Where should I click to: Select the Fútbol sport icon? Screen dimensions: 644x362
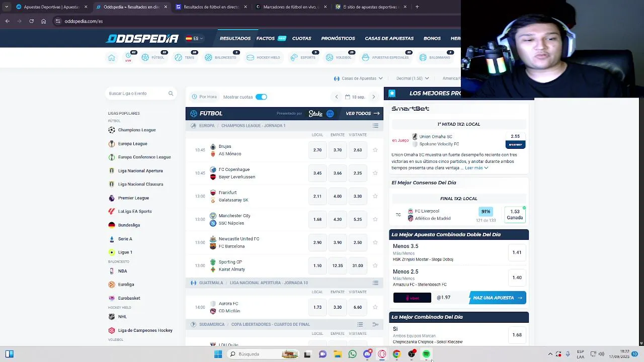(145, 57)
